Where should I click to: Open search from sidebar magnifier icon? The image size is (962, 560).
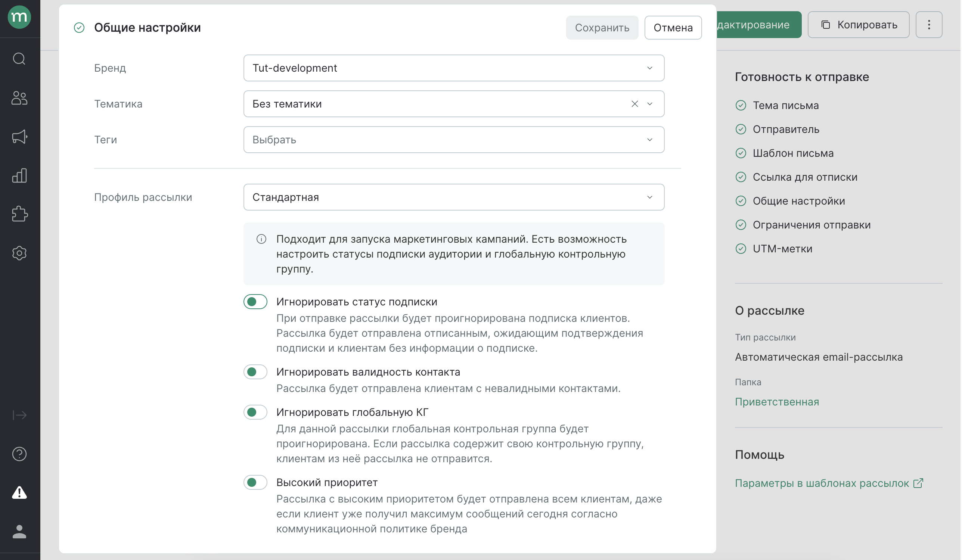pyautogui.click(x=19, y=59)
